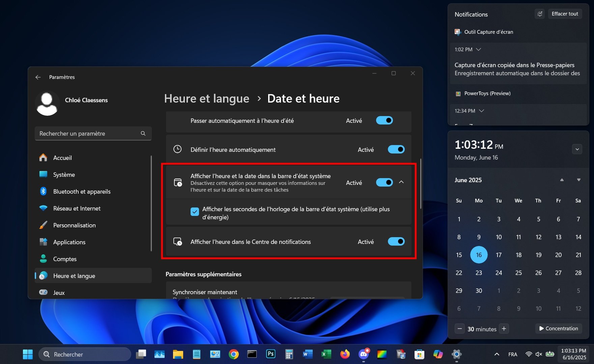Collapse the clock flyout with its chevron
Screen dimensions: 594x364
click(x=577, y=149)
